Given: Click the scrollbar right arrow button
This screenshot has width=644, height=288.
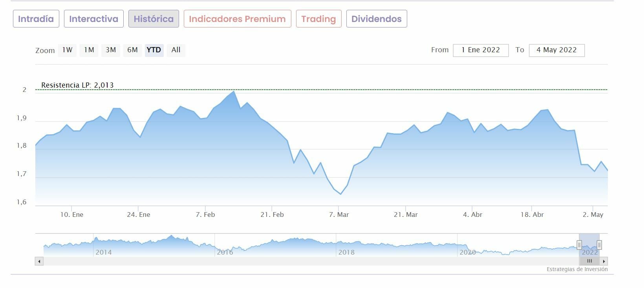Looking at the screenshot, I should (x=604, y=261).
